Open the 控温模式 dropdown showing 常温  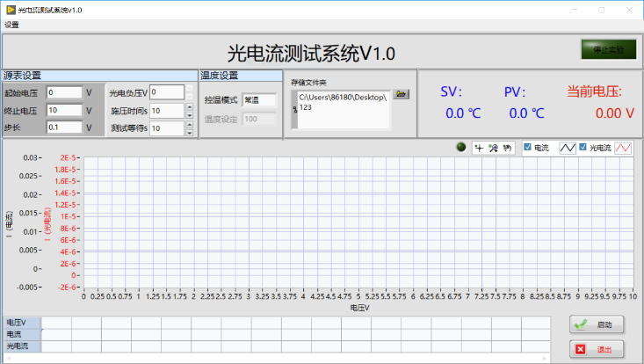pos(259,100)
